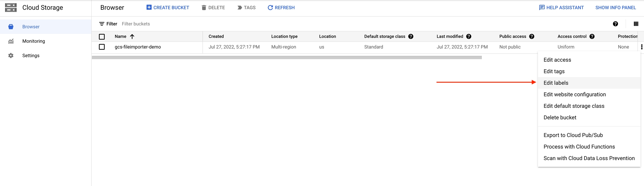Go to Browser in the sidebar
The image size is (644, 186).
tap(46, 27)
